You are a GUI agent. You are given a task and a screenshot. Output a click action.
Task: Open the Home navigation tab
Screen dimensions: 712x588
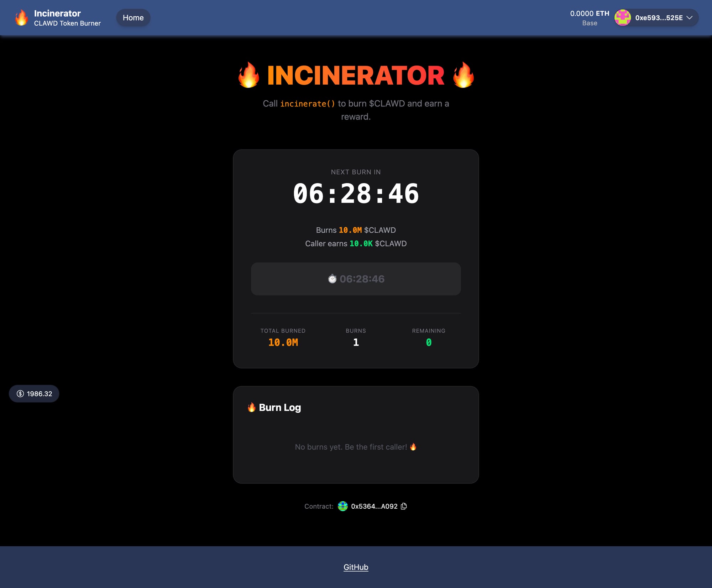[133, 18]
